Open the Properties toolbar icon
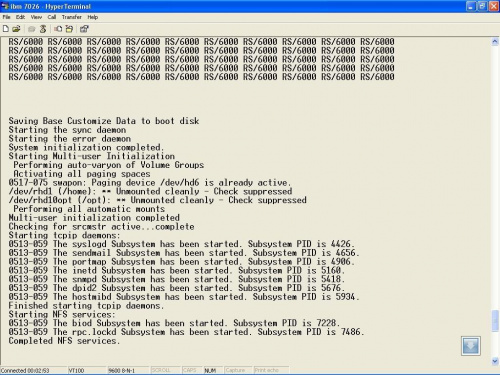Image resolution: width=500 pixels, height=375 pixels. pyautogui.click(x=84, y=29)
